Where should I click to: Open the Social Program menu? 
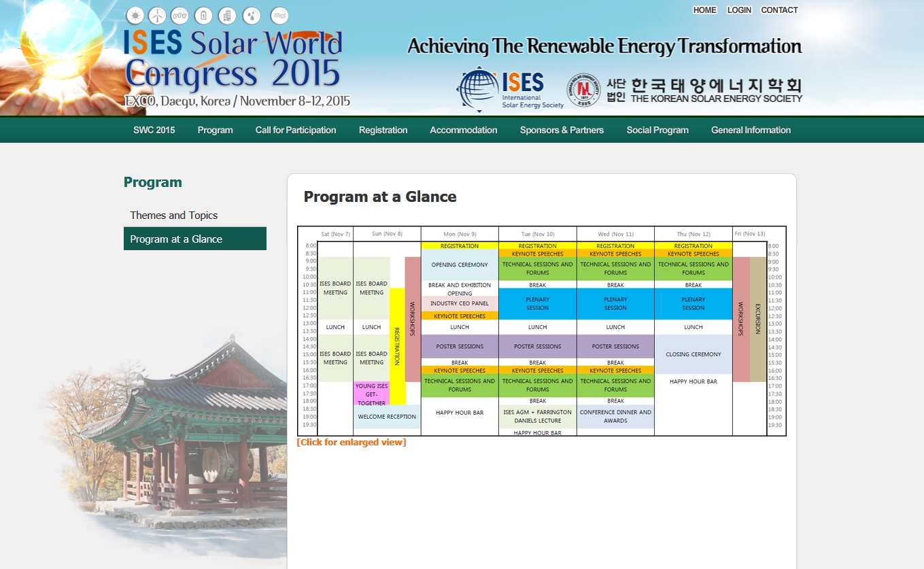pos(657,130)
